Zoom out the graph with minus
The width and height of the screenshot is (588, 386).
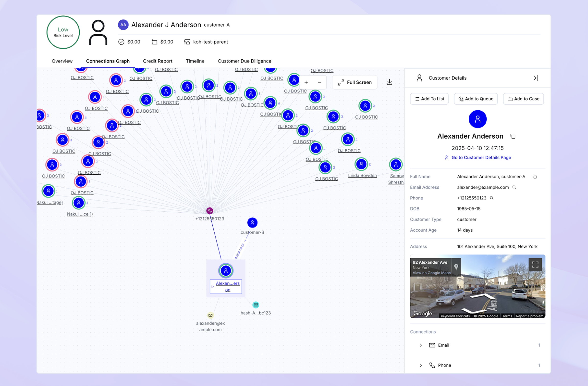pyautogui.click(x=319, y=82)
